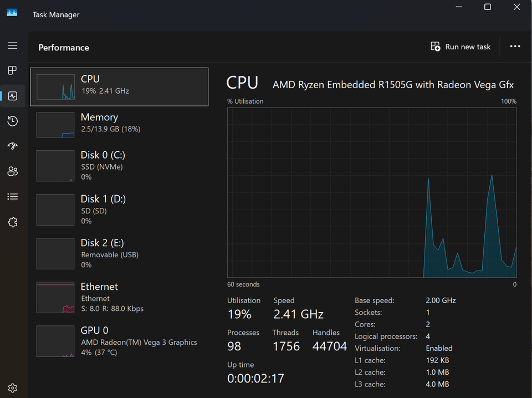
Task: Open the Services puzzle-piece icon
Action: point(12,222)
